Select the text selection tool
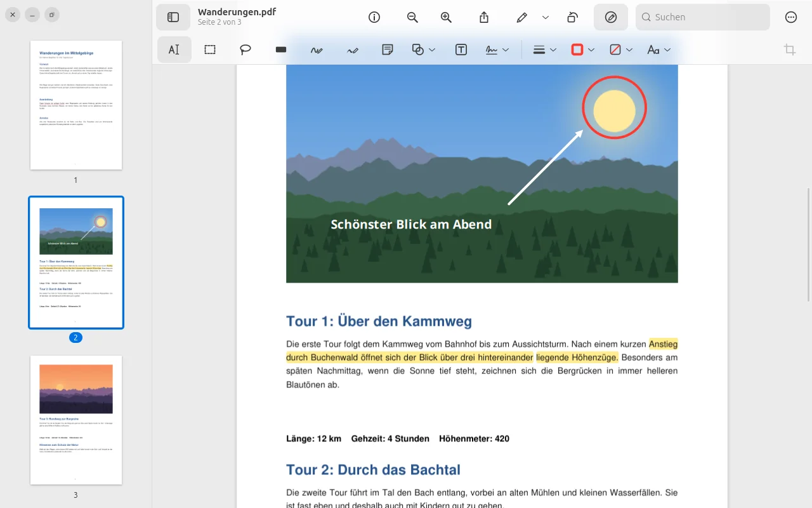Viewport: 812px width, 508px height. 174,50
